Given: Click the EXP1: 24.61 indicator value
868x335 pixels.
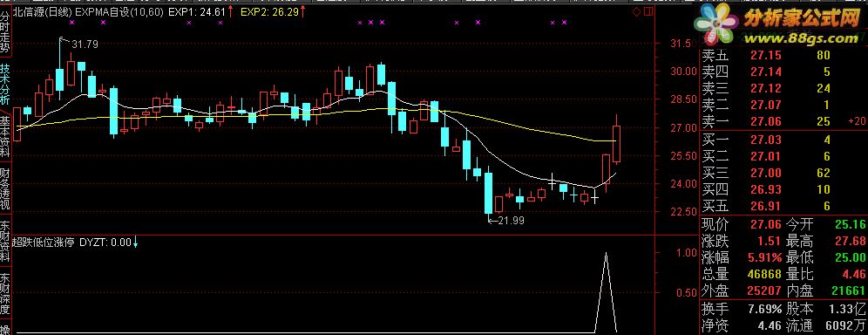Looking at the screenshot, I should point(196,11).
